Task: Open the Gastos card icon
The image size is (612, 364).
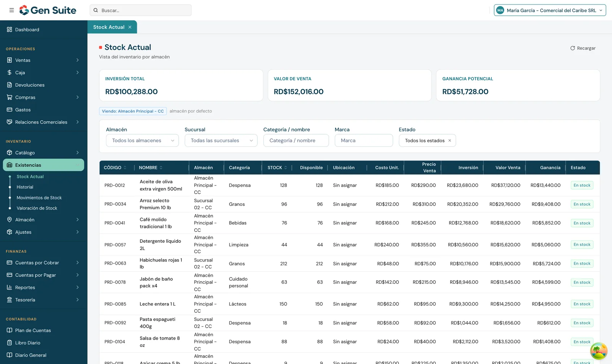Action: click(x=10, y=110)
